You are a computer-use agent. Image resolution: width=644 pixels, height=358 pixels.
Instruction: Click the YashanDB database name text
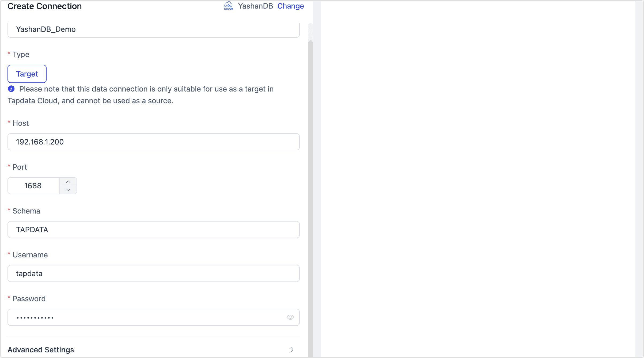coord(255,6)
